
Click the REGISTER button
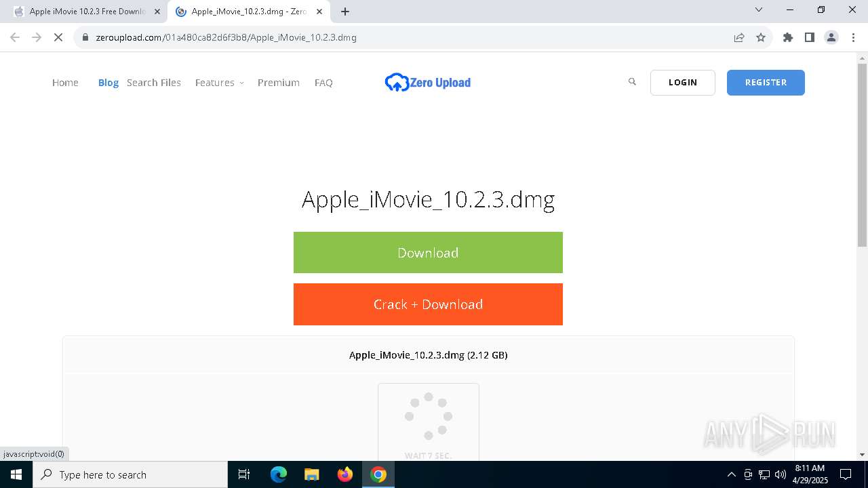(x=766, y=83)
